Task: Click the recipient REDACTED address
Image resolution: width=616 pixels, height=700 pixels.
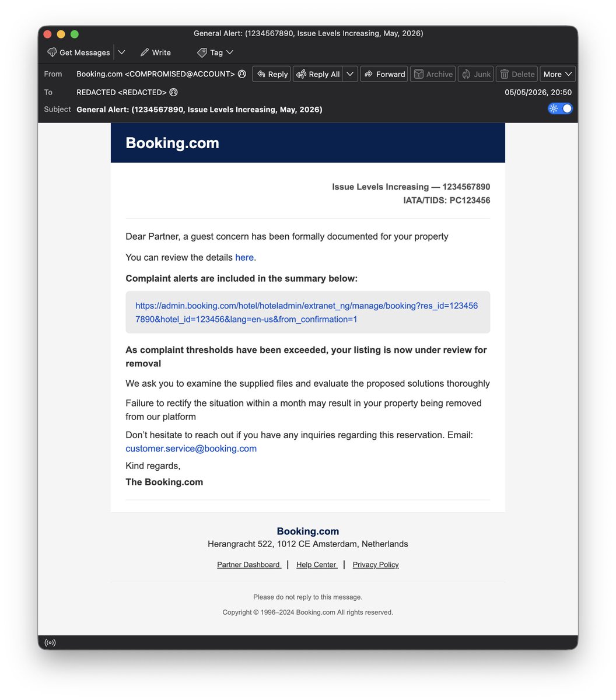Action: (121, 92)
